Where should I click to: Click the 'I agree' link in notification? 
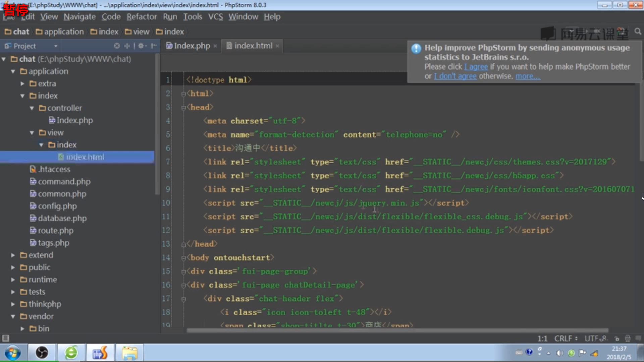[x=476, y=67]
